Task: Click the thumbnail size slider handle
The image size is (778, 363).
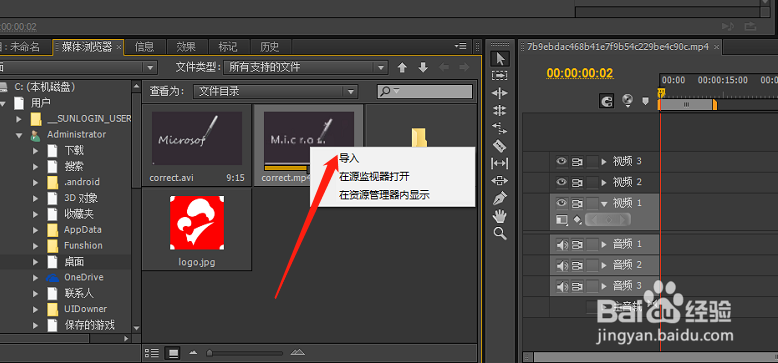Action: 210,353
